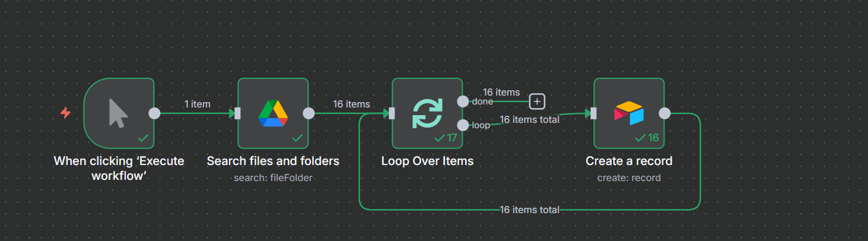Select 'Create a record' label
868x241 pixels.
pyautogui.click(x=629, y=161)
